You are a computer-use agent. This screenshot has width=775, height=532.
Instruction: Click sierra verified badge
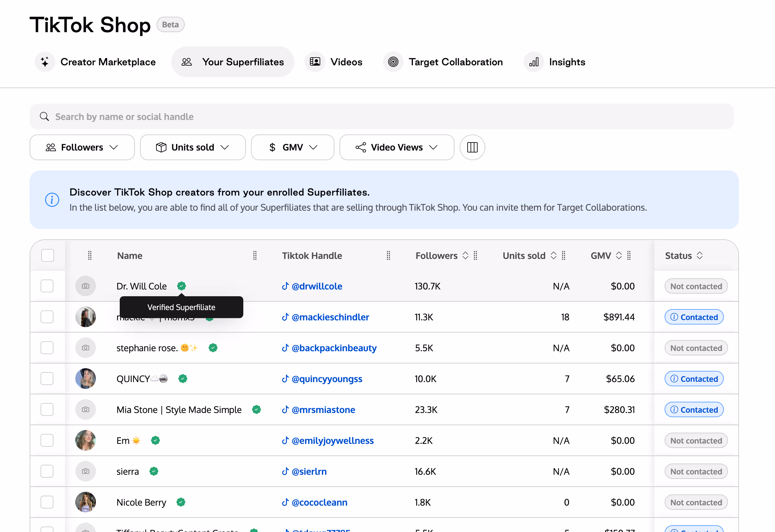pos(154,471)
